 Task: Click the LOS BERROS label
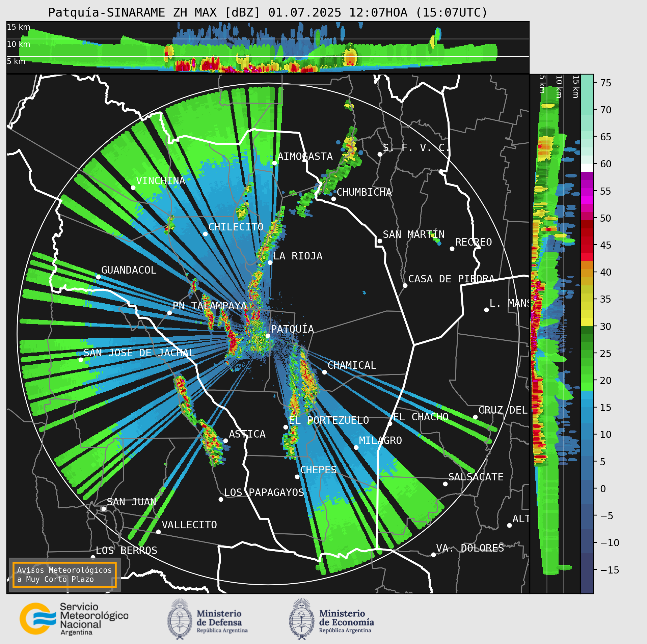pyautogui.click(x=126, y=551)
